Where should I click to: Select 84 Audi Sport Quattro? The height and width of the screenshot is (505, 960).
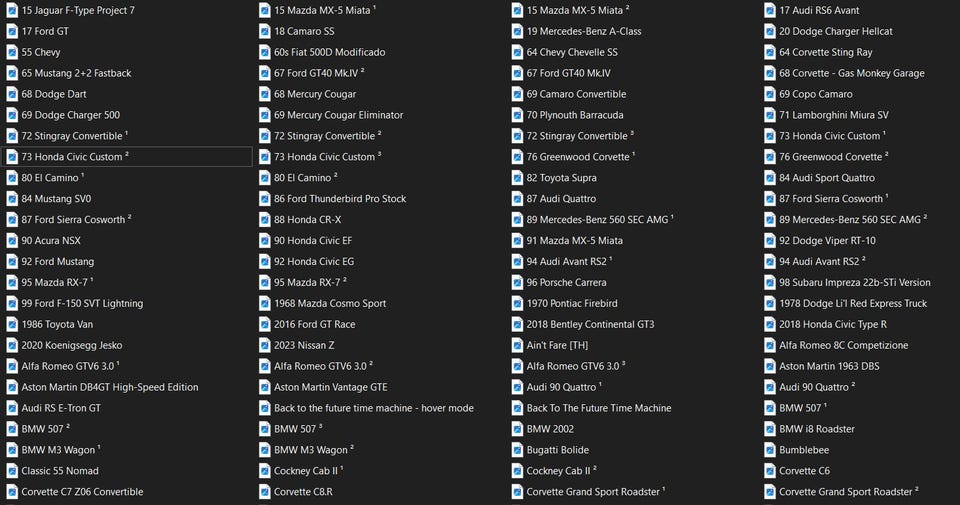(x=827, y=178)
